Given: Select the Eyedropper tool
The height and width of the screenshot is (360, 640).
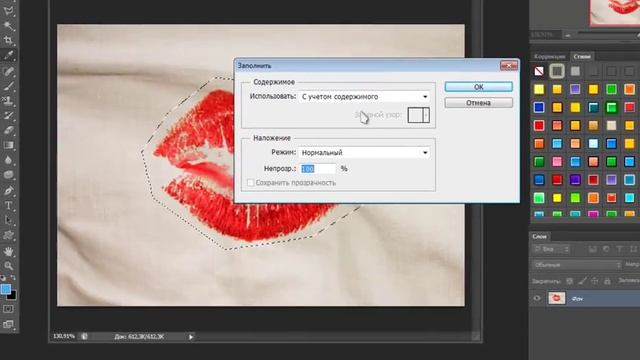Looking at the screenshot, I should pyautogui.click(x=8, y=55).
